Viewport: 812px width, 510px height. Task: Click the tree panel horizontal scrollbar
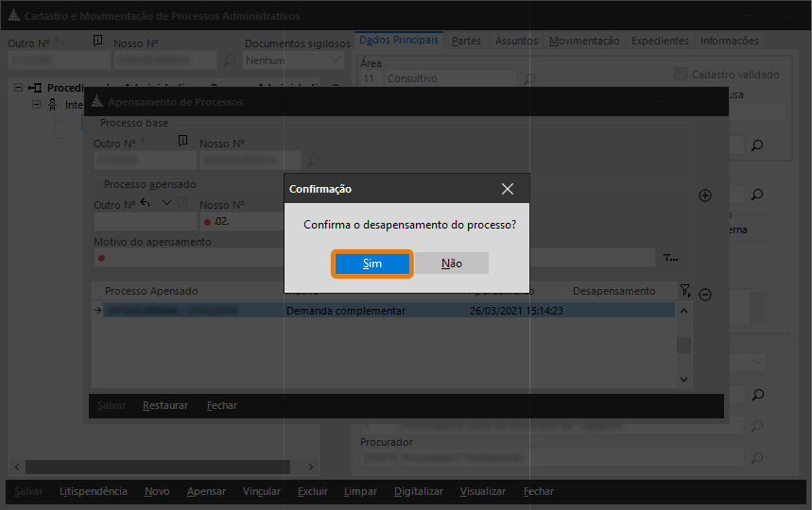(x=158, y=467)
